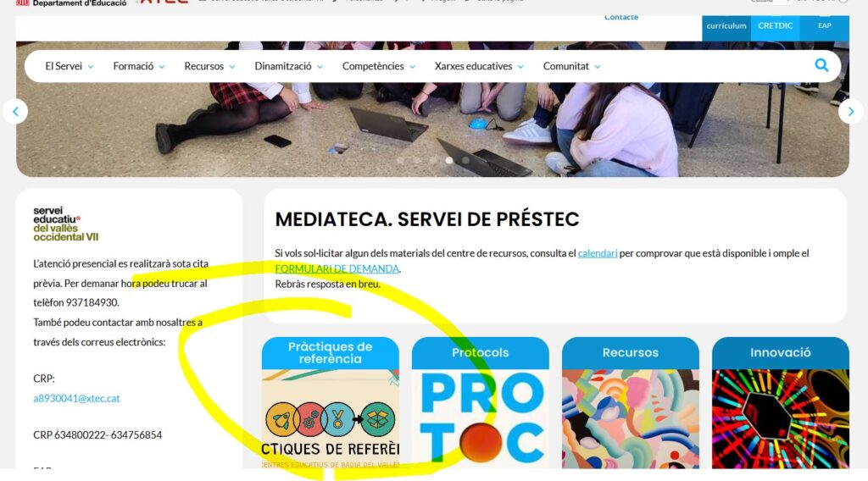Open the EAP tab

coord(824,28)
